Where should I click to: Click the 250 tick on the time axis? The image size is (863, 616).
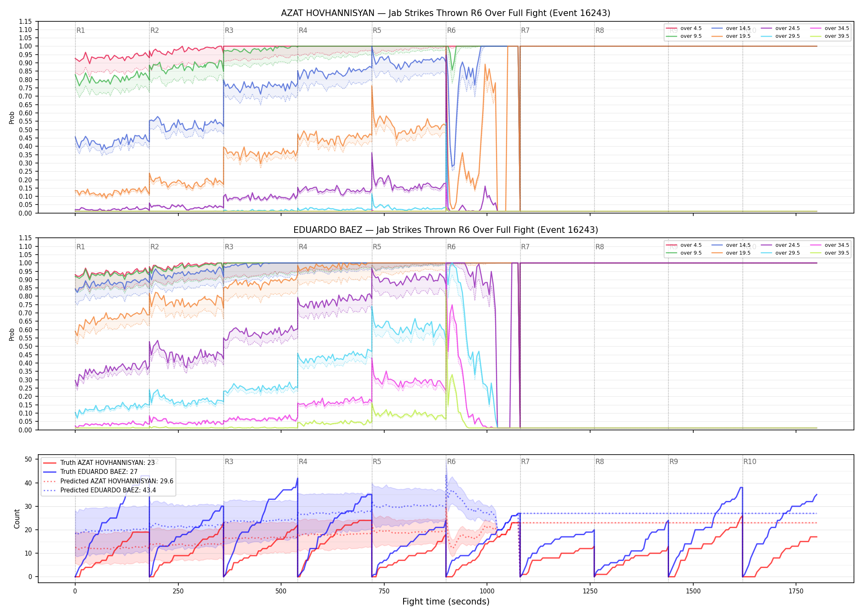click(178, 591)
